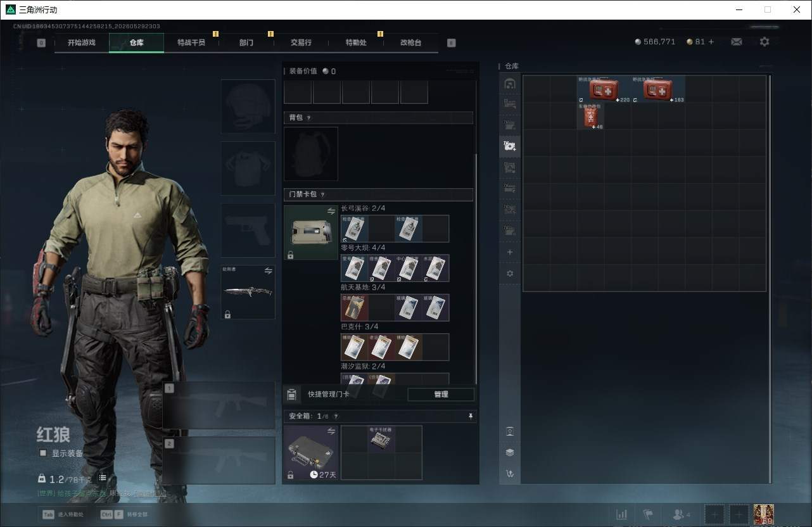Click the stacked layers icon below 仓库 sidebar
The width and height of the screenshot is (812, 527).
pyautogui.click(x=510, y=452)
